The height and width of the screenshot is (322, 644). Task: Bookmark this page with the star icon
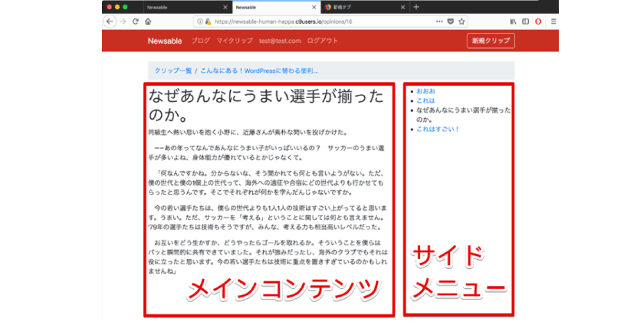(x=462, y=21)
